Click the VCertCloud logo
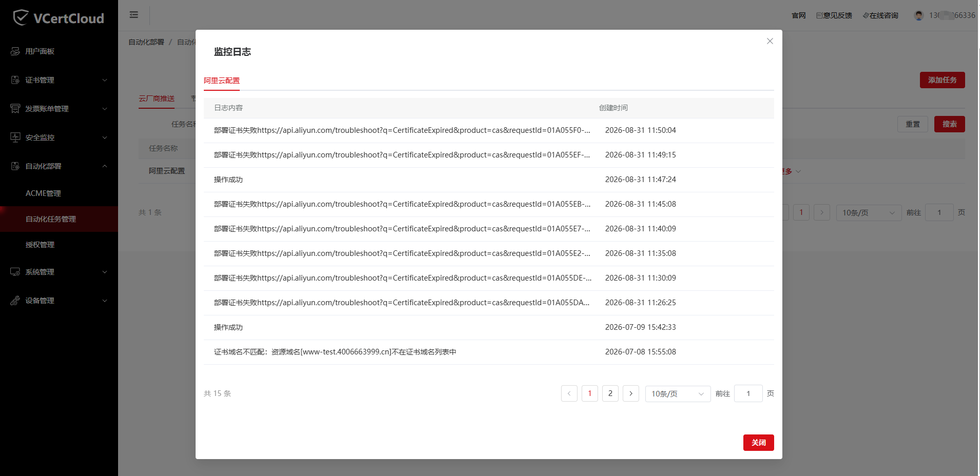The image size is (980, 476). tap(59, 18)
